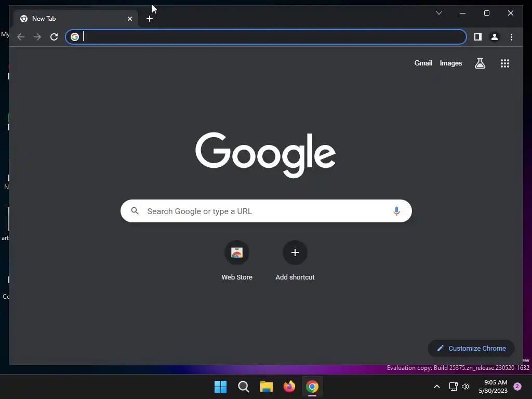The height and width of the screenshot is (399, 532).
Task: Open the tab search dropdown arrow
Action: (439, 13)
